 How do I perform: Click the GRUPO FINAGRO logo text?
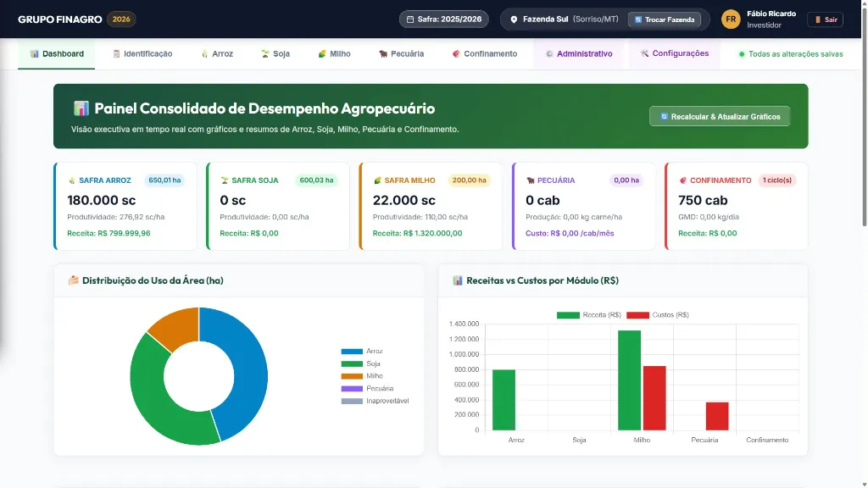60,19
